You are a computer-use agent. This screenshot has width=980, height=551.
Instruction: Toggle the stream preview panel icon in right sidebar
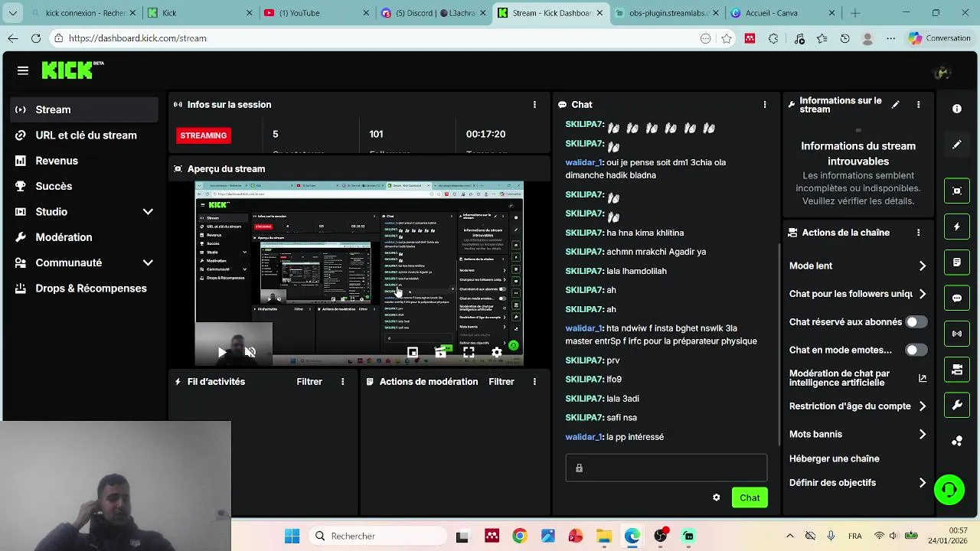coord(957,191)
